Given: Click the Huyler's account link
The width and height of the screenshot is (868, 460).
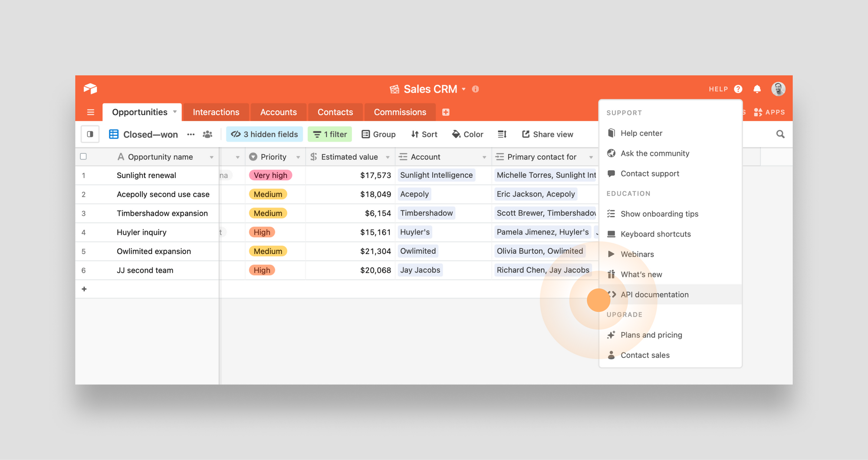Looking at the screenshot, I should coord(415,232).
